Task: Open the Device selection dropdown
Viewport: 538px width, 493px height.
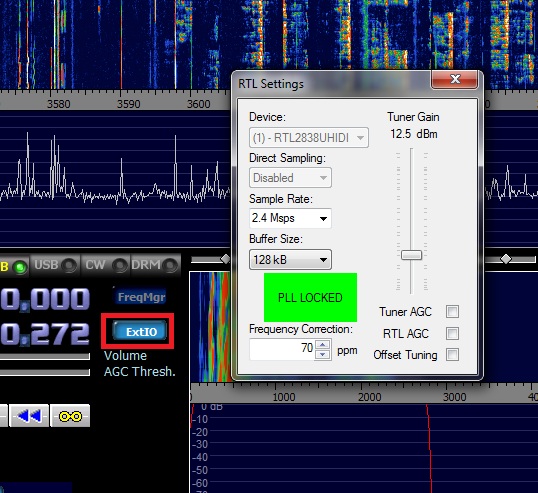Action: click(309, 138)
